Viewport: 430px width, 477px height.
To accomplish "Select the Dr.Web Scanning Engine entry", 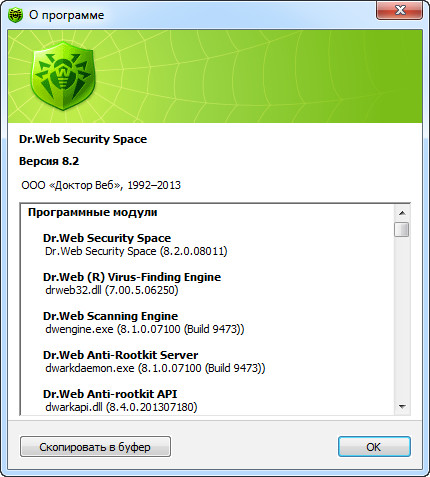I will tap(110, 316).
